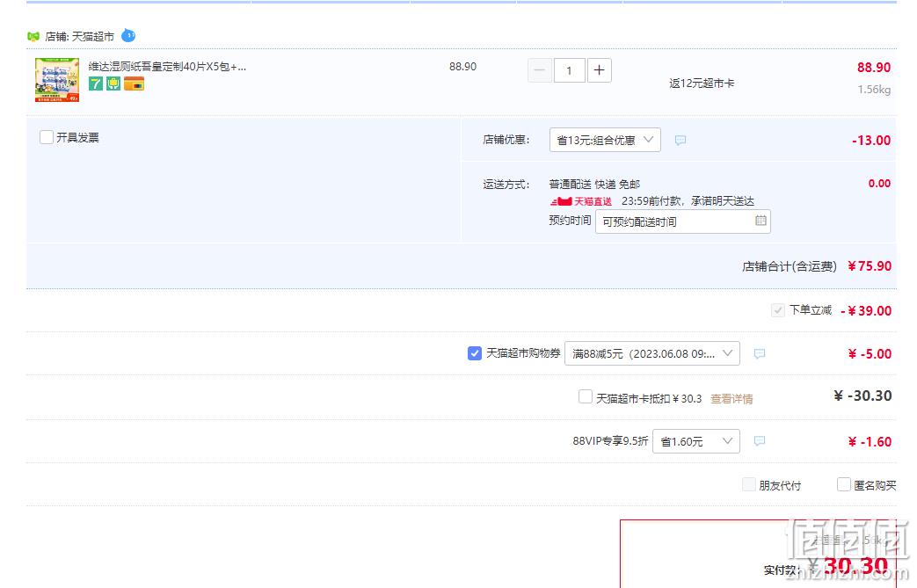
Task: Tick the 朋友代付 checkbox
Action: [x=748, y=484]
